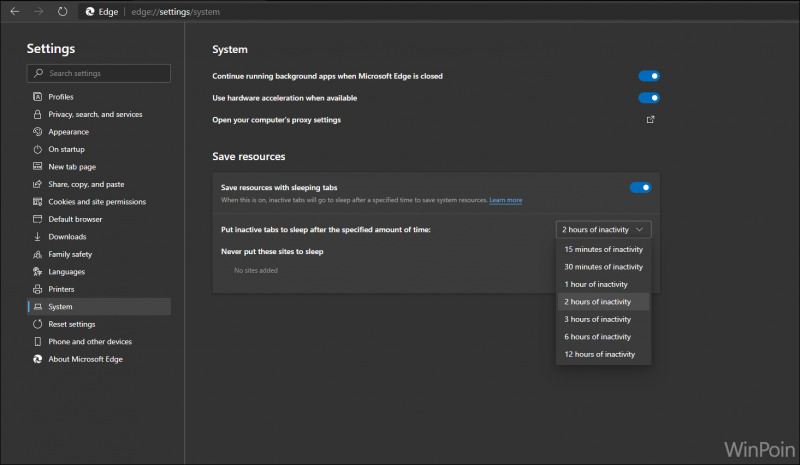
Task: Click the search magnifier icon in settings
Action: [38, 73]
